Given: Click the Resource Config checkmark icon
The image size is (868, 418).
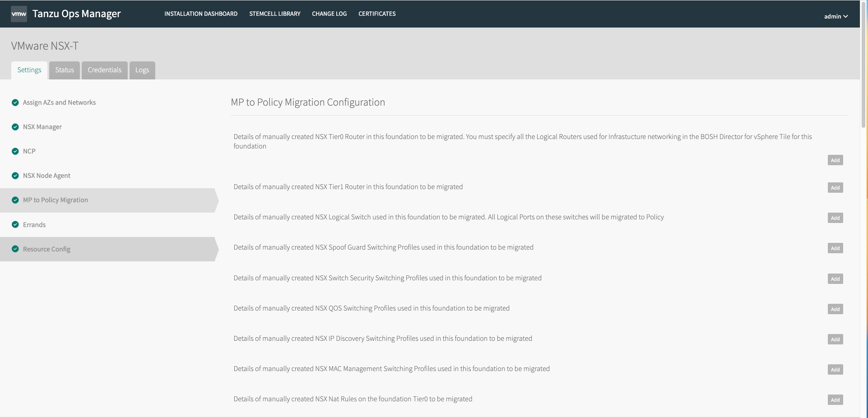Looking at the screenshot, I should 15,249.
